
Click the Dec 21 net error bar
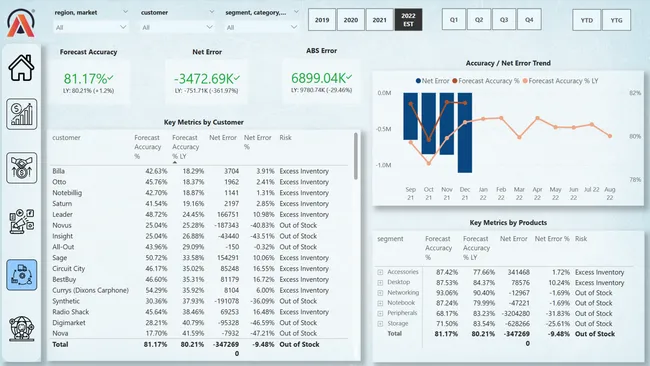click(x=465, y=133)
